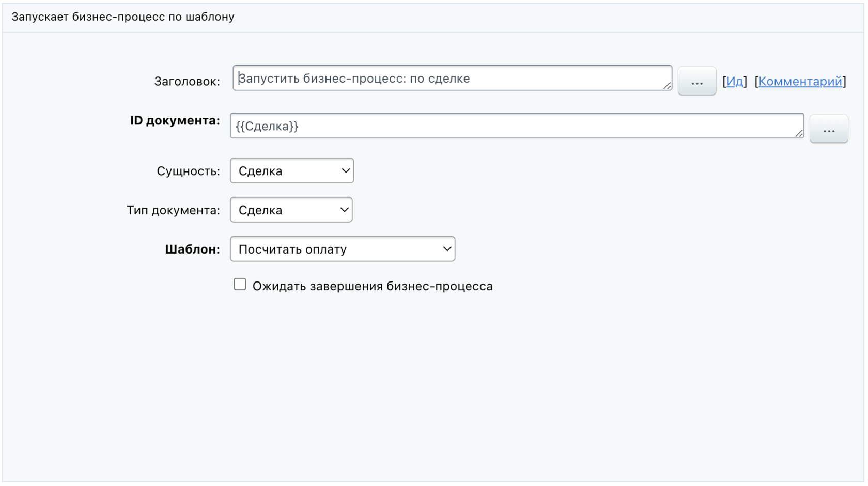Click the chevron arrow of Шаблон combo box
Viewport: 868px width, 486px height.
447,249
